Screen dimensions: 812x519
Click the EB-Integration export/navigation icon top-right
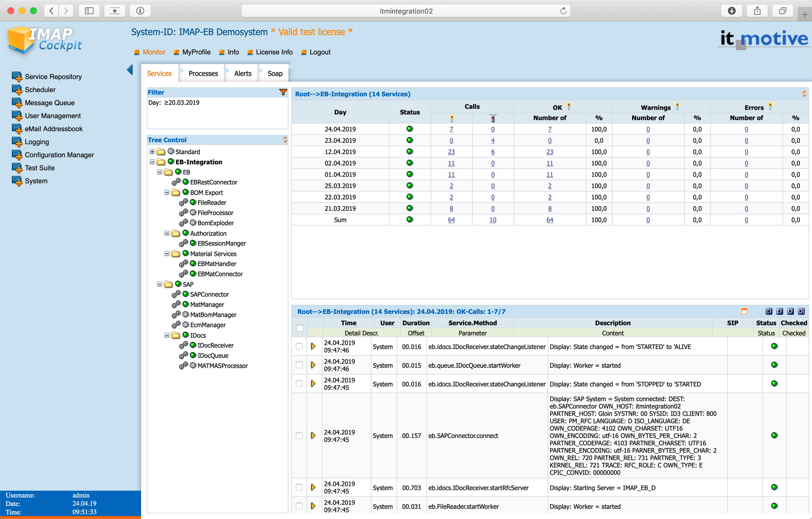tap(804, 93)
